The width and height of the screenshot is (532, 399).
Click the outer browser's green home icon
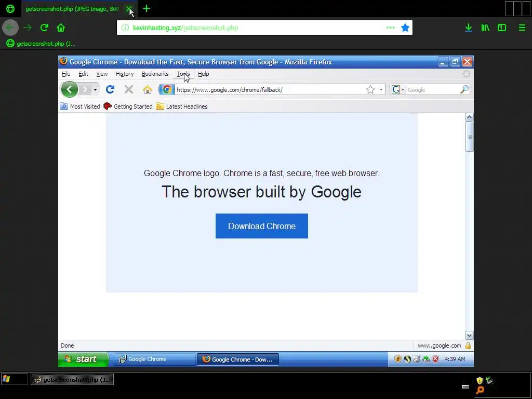61,28
